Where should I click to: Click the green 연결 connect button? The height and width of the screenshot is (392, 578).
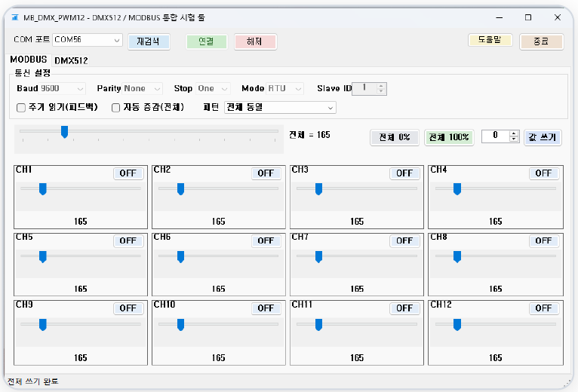[207, 41]
